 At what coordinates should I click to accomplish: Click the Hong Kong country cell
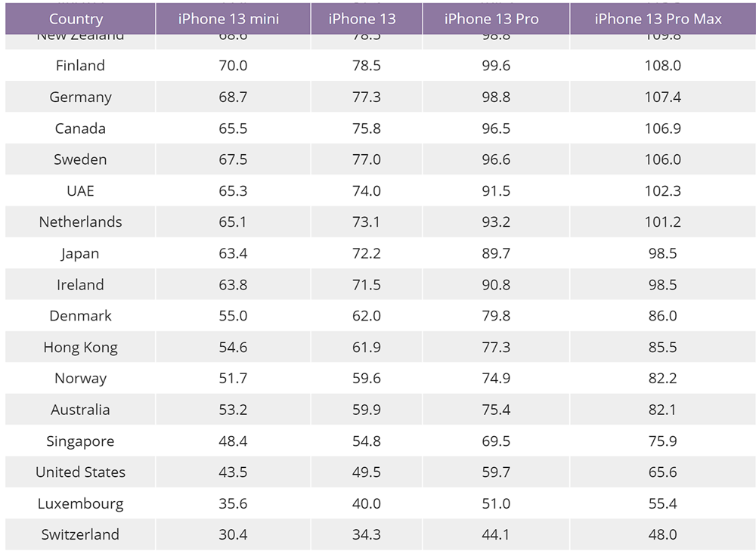tap(81, 347)
